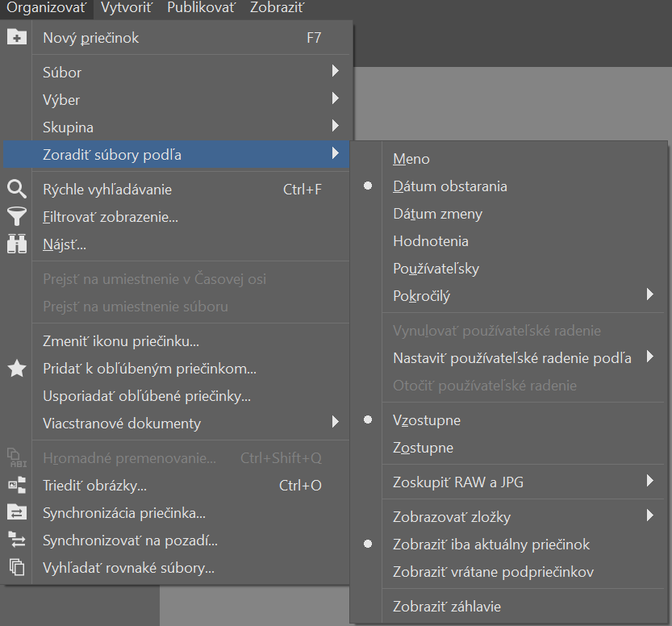Click the new folder icon with plus

(x=17, y=37)
